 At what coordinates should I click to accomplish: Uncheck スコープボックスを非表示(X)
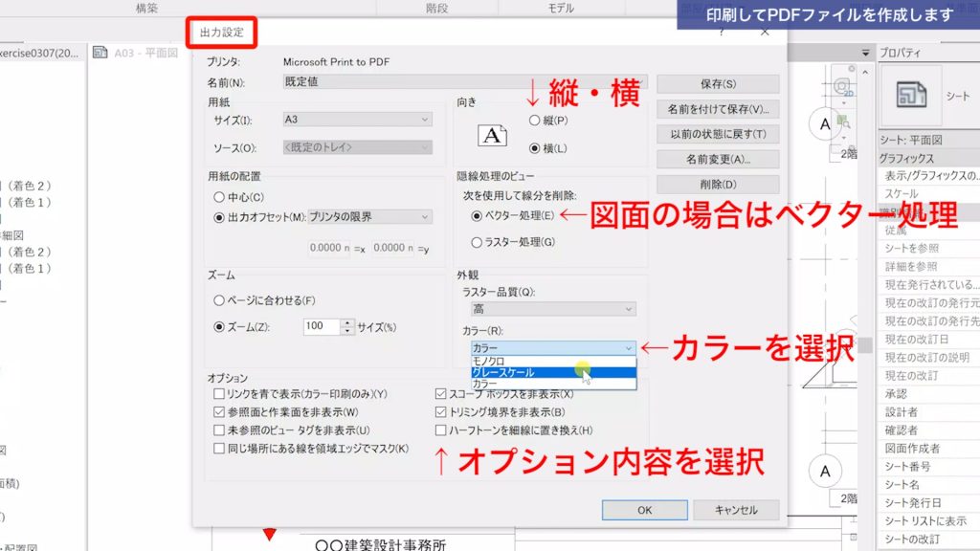coord(438,392)
